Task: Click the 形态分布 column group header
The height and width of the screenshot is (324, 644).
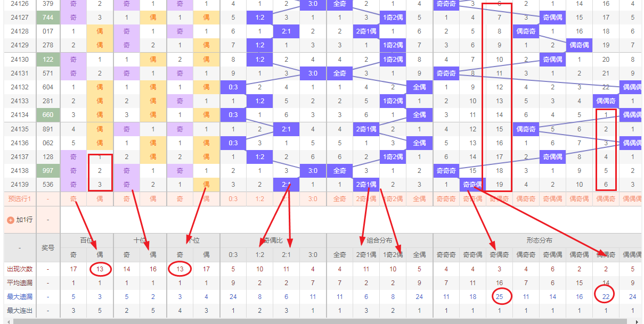Action: coord(539,240)
